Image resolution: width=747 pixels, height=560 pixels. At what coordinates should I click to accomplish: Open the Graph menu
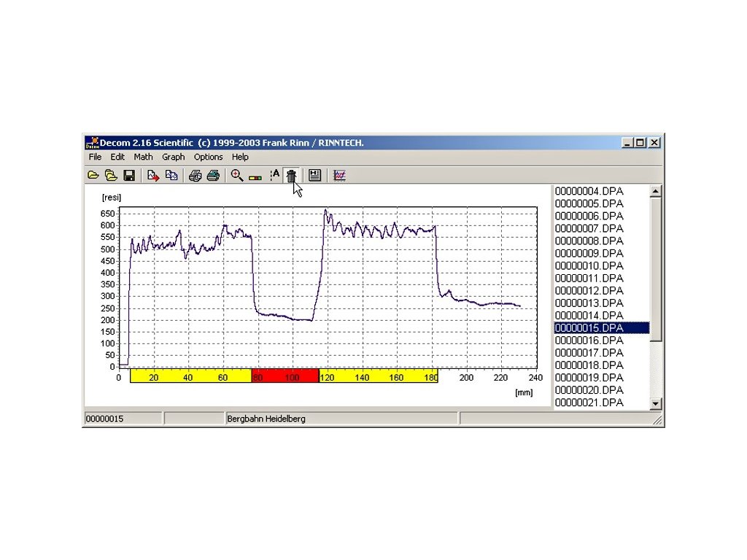[173, 157]
